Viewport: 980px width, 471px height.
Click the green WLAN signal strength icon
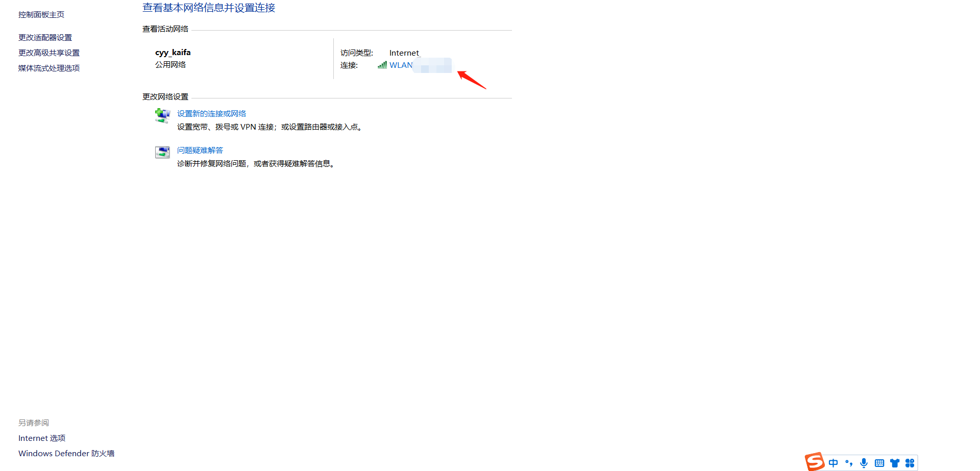click(382, 65)
